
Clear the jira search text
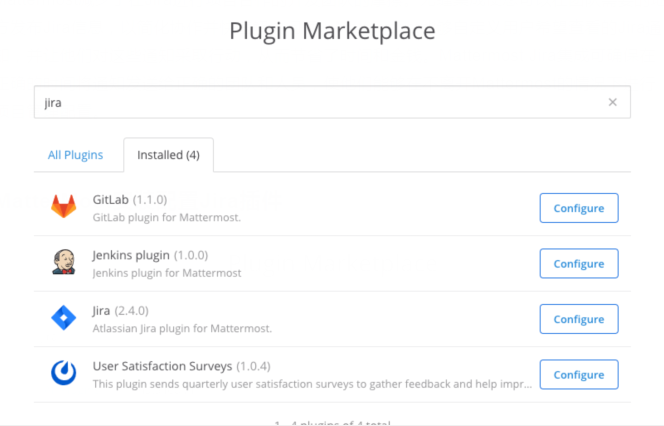(x=612, y=102)
